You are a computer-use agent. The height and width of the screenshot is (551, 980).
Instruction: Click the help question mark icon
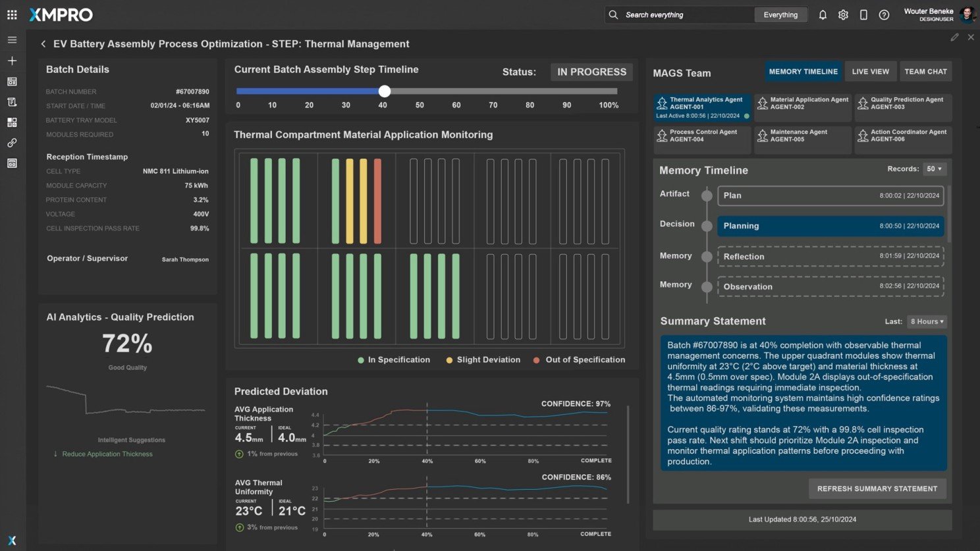coord(884,15)
